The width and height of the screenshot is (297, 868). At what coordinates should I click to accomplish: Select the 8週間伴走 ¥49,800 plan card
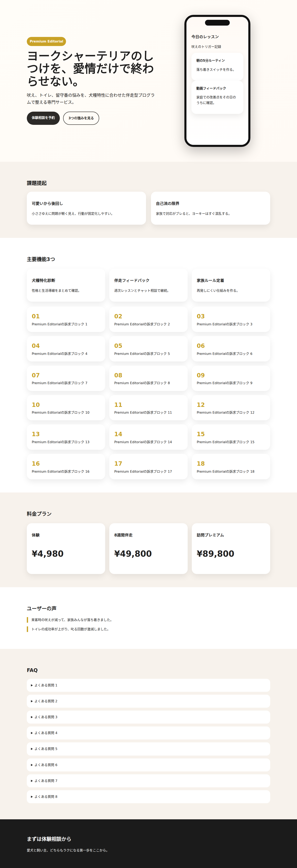pyautogui.click(x=148, y=548)
